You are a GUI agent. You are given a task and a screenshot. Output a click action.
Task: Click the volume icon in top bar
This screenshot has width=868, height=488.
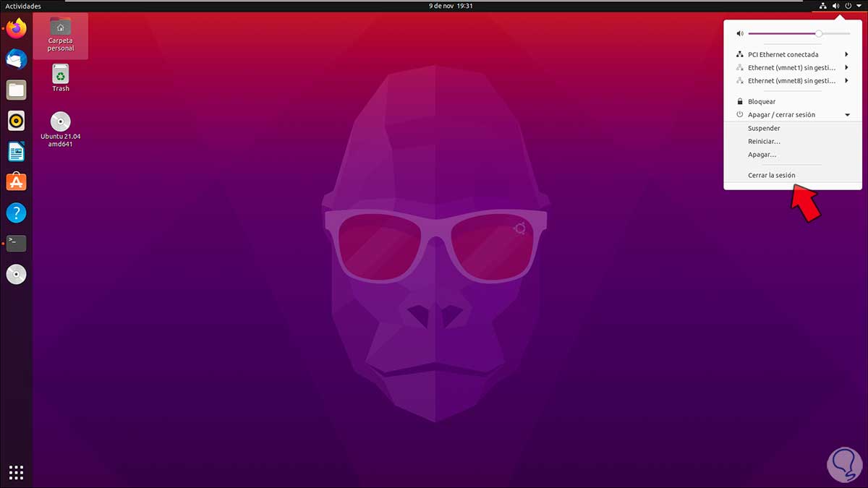tap(836, 6)
